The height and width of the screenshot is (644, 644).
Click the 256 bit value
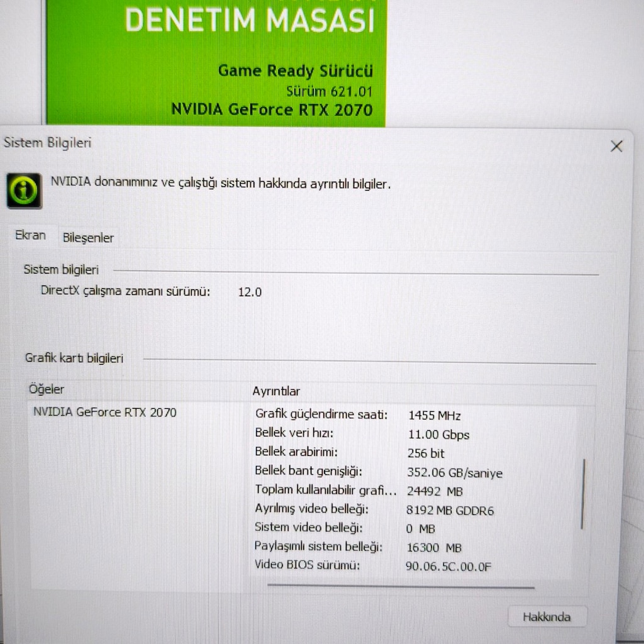tap(426, 453)
